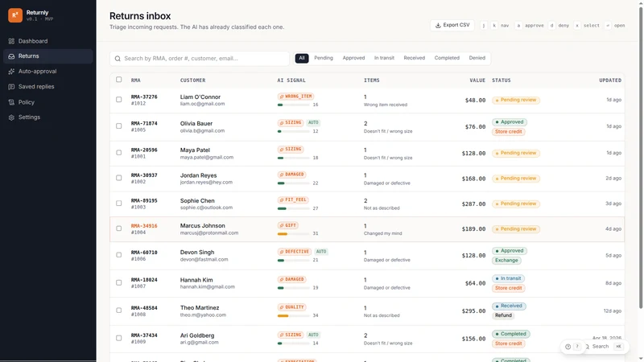Click the Returnly logo icon

15,15
